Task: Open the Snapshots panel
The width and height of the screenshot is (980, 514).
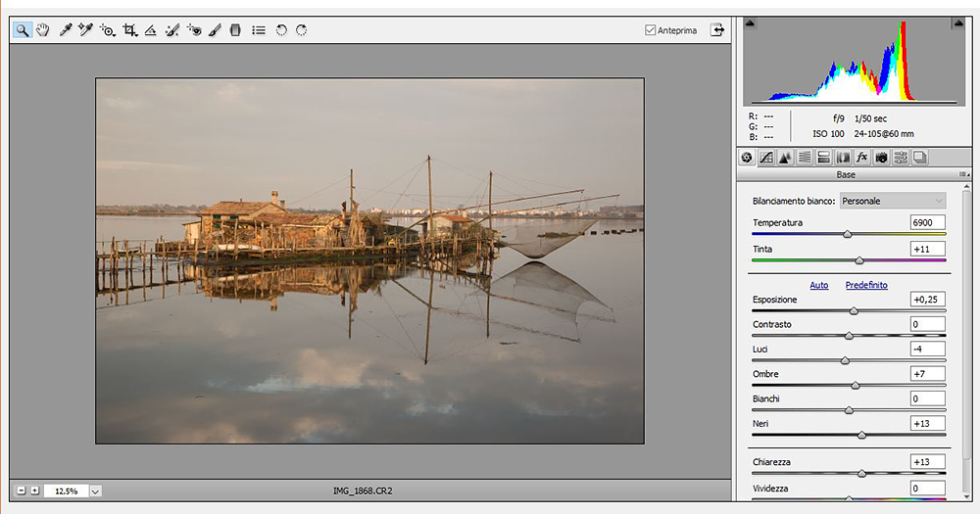Action: (x=920, y=158)
